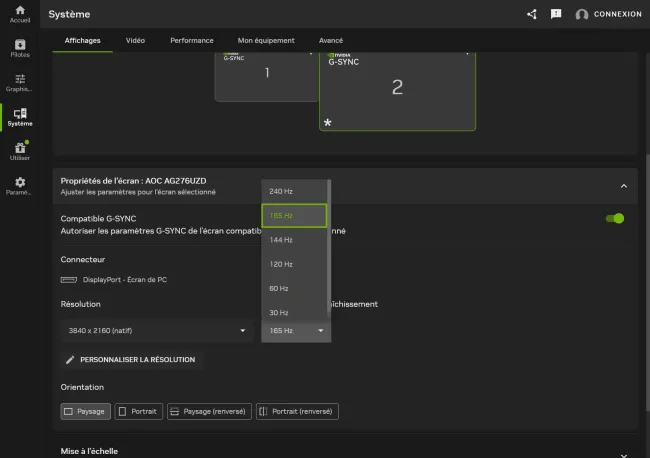Choose 240 Hz refresh rate
Viewport: 650px width, 458px height.
(x=294, y=191)
